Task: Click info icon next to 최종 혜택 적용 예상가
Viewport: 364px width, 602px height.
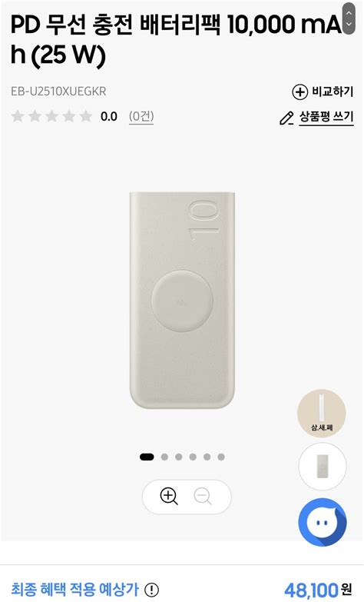Action: tap(152, 589)
